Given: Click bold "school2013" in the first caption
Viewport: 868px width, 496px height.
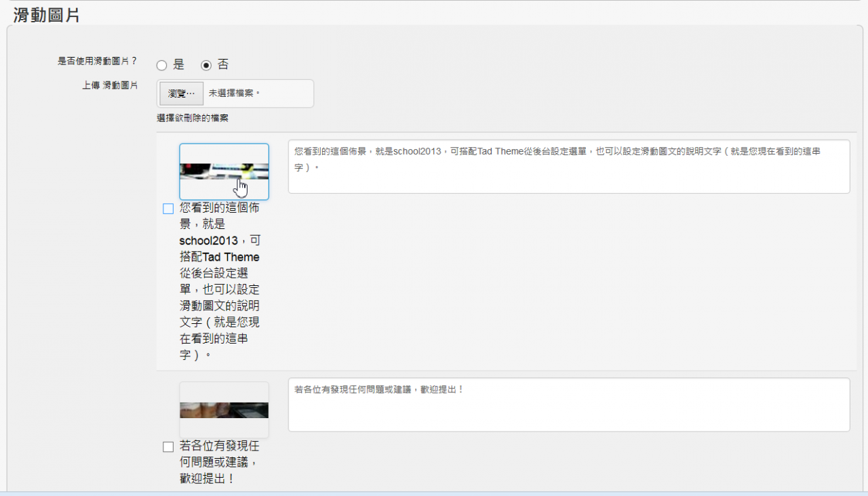Looking at the screenshot, I should pyautogui.click(x=209, y=241).
